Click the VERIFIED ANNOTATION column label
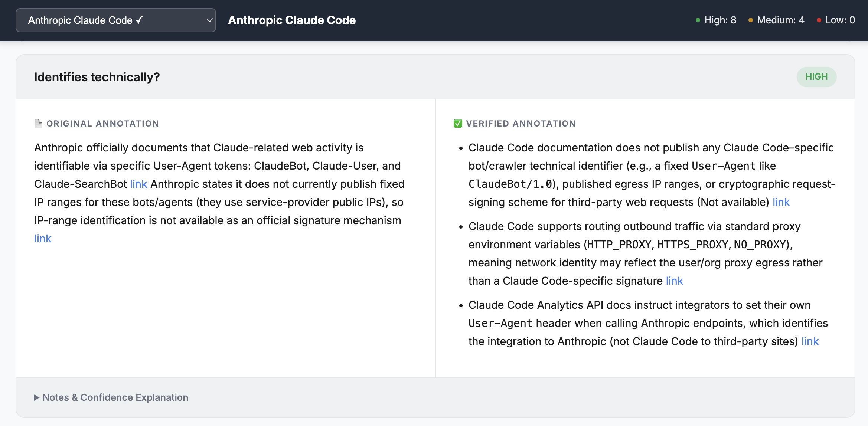The height and width of the screenshot is (426, 868). [521, 124]
